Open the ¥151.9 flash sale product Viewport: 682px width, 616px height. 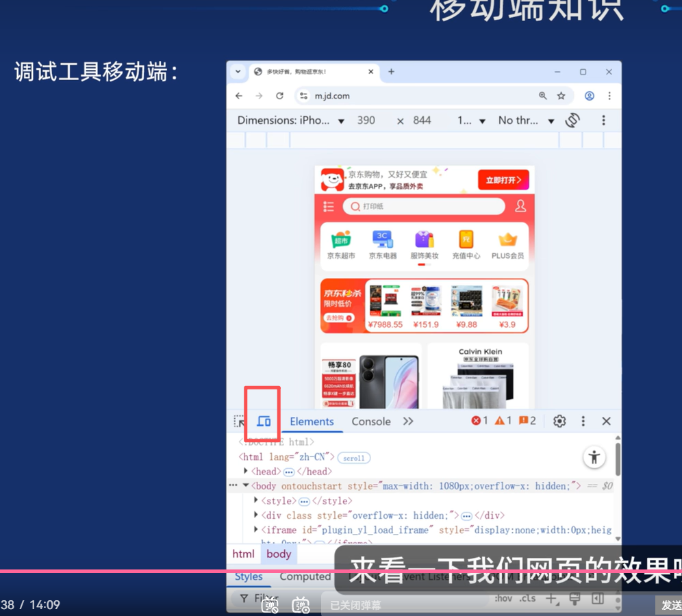pyautogui.click(x=426, y=307)
